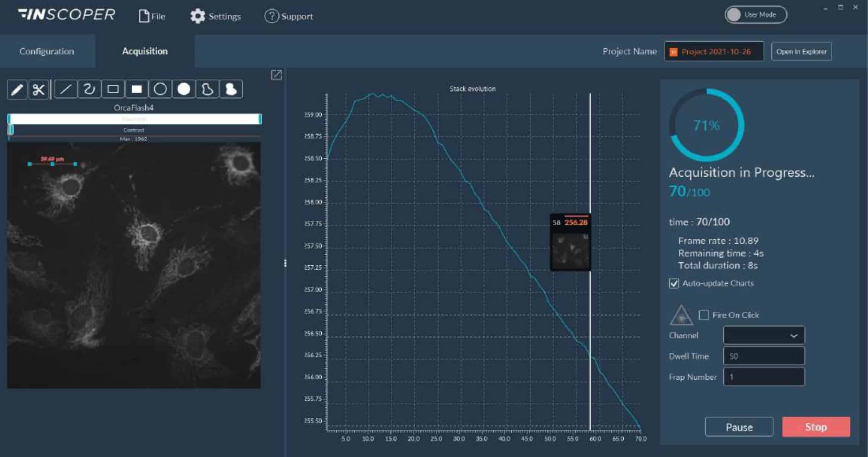Click Open in Explorer button
The image size is (868, 457).
[x=801, y=52]
